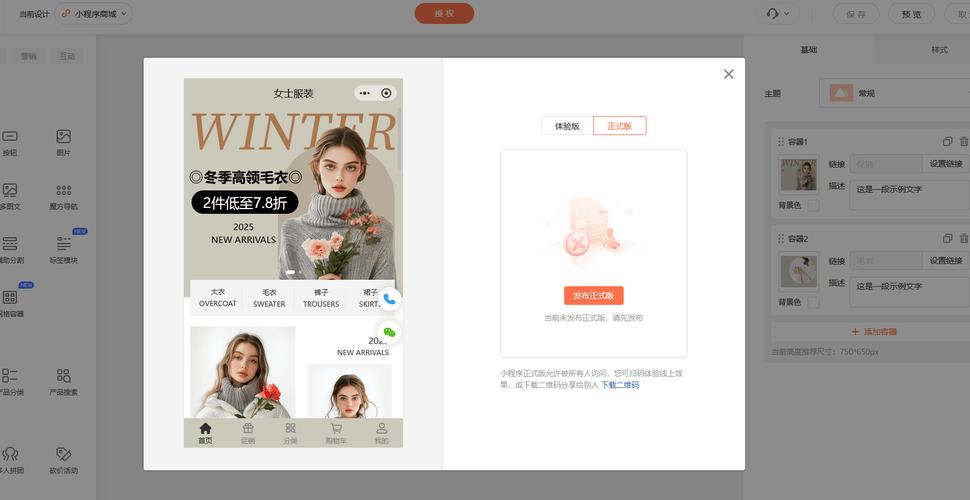Click the 授权 button in top bar
The width and height of the screenshot is (970, 500).
pyautogui.click(x=444, y=13)
